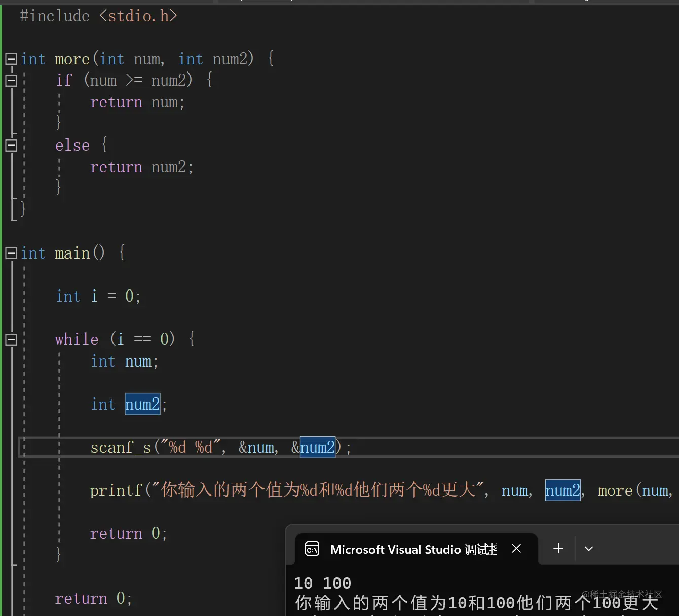Viewport: 679px width, 616px height.
Task: Click the "10 100" input line in console
Action: click(323, 583)
